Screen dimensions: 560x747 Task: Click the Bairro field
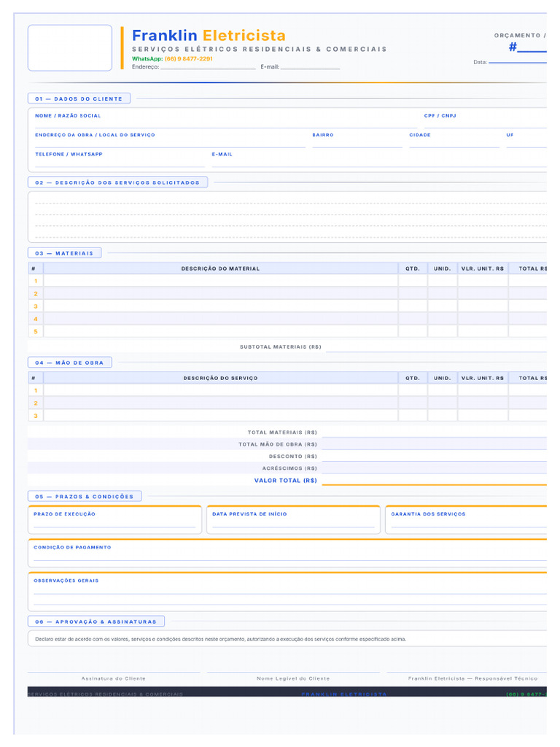point(357,143)
